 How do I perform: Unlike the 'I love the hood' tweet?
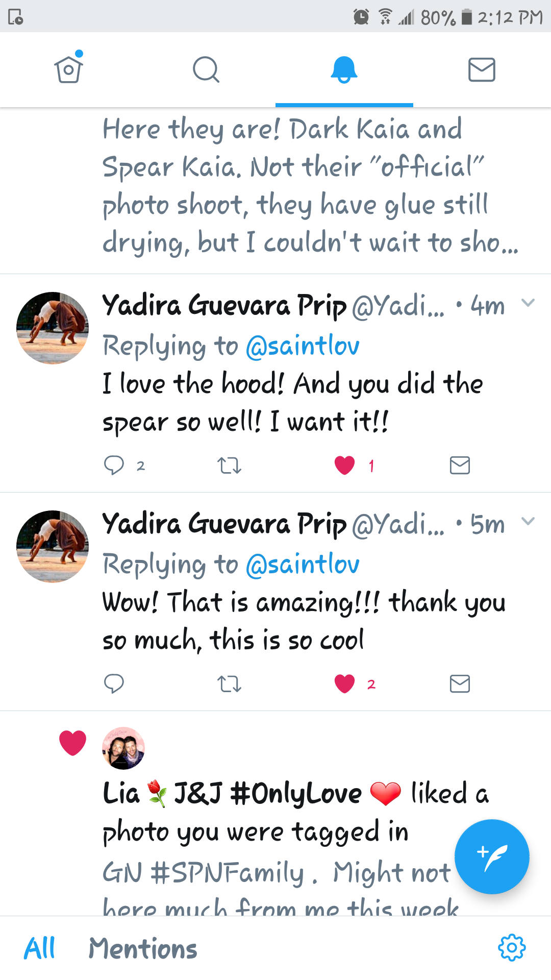pyautogui.click(x=345, y=465)
